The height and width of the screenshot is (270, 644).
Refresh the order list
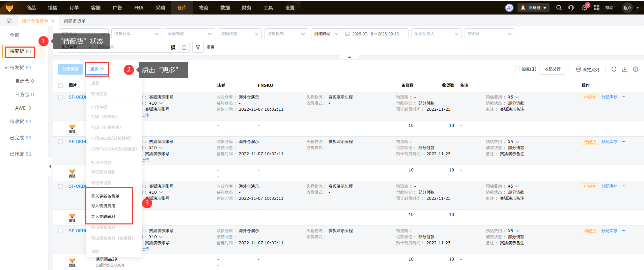[x=614, y=69]
